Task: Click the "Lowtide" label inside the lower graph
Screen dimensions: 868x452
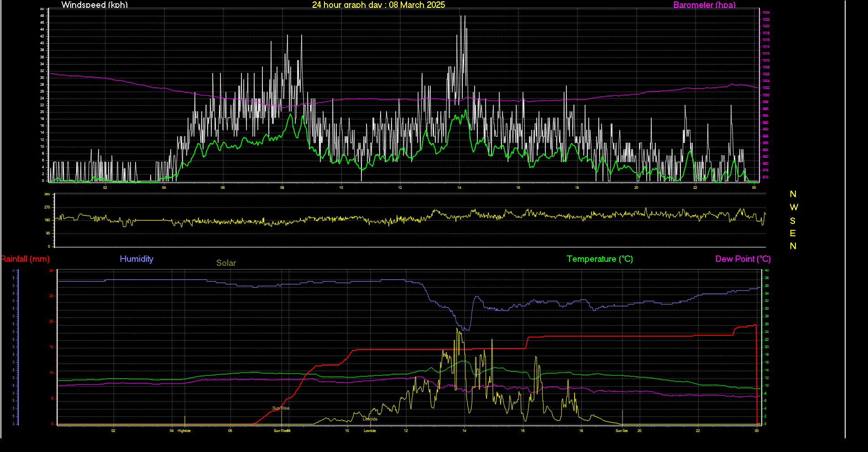Action: [x=370, y=419]
